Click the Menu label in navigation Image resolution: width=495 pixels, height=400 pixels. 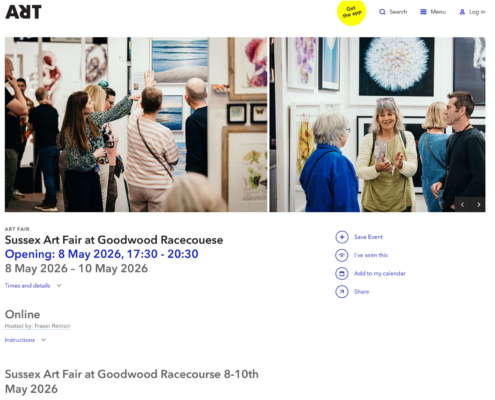438,12
